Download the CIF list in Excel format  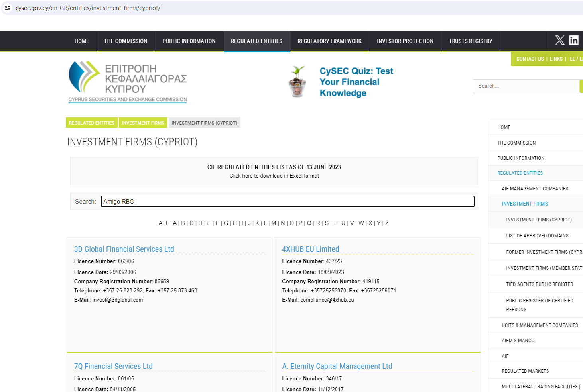(274, 176)
